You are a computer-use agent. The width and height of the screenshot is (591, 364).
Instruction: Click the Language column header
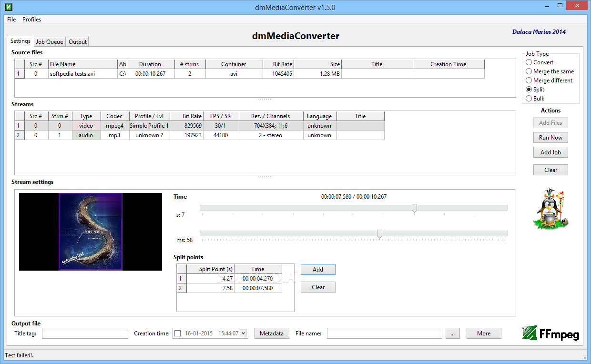tap(319, 116)
